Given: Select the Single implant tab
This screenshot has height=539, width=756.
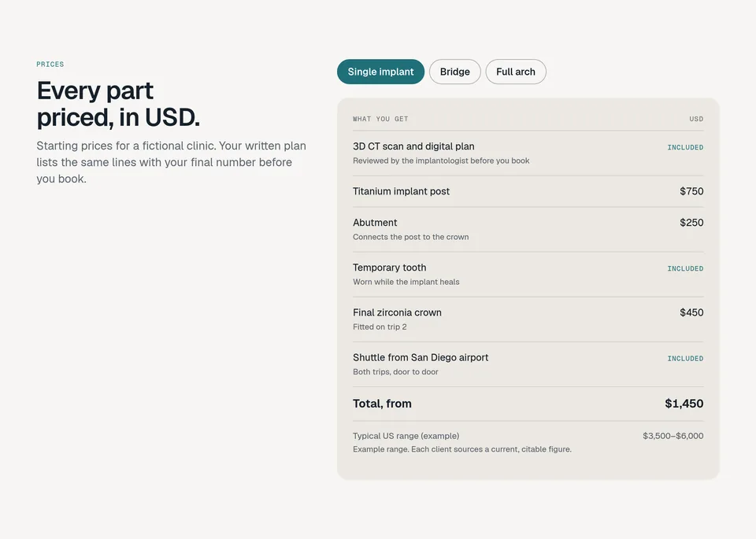Looking at the screenshot, I should [x=380, y=72].
